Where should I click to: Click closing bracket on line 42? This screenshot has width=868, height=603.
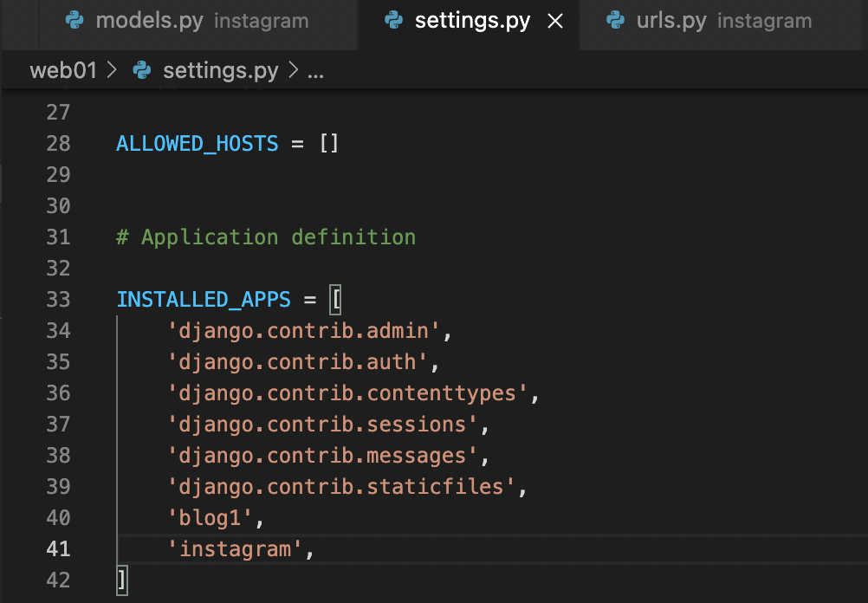(x=122, y=580)
